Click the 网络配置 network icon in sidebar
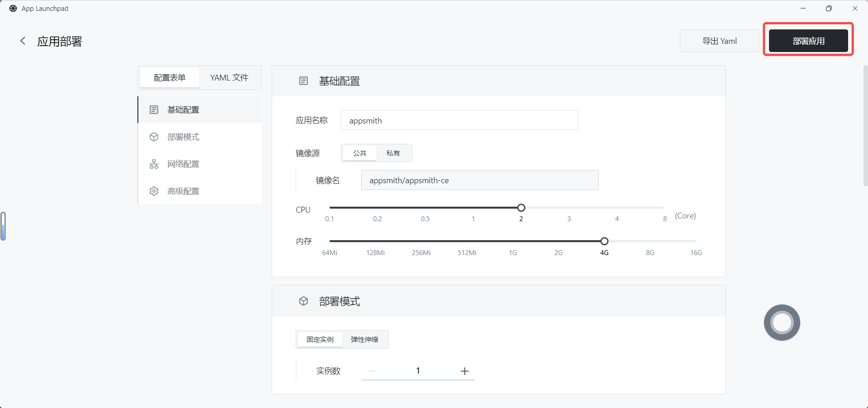This screenshot has height=408, width=868. pyautogui.click(x=154, y=164)
